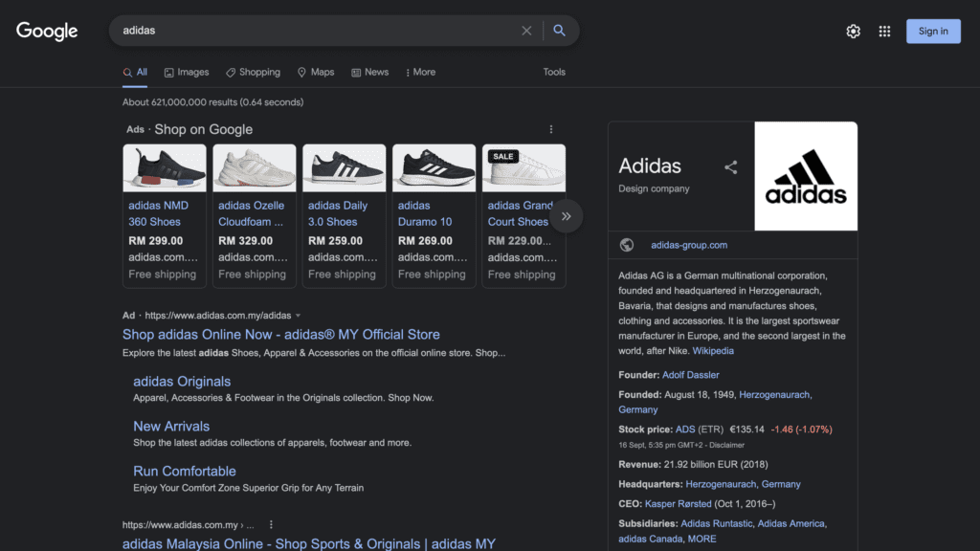
Task: Switch to the Shopping tab
Action: (x=253, y=72)
